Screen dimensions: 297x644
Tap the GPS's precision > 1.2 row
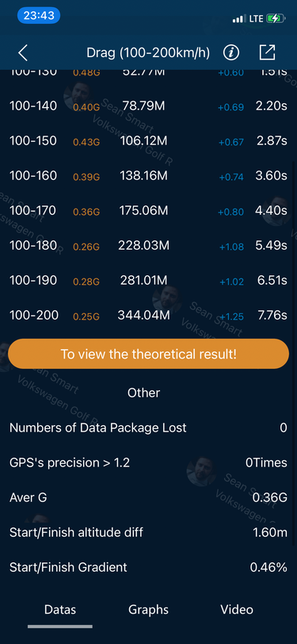[x=149, y=463]
